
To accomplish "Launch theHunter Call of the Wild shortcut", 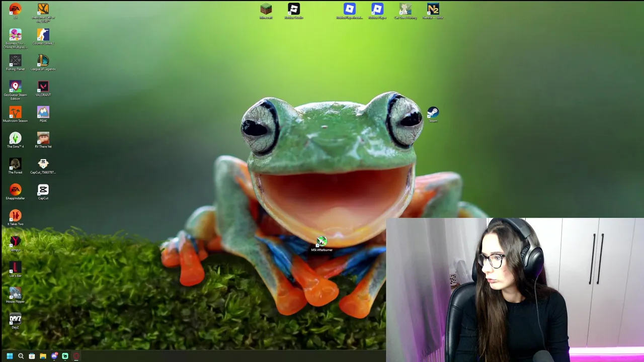I will tap(43, 9).
